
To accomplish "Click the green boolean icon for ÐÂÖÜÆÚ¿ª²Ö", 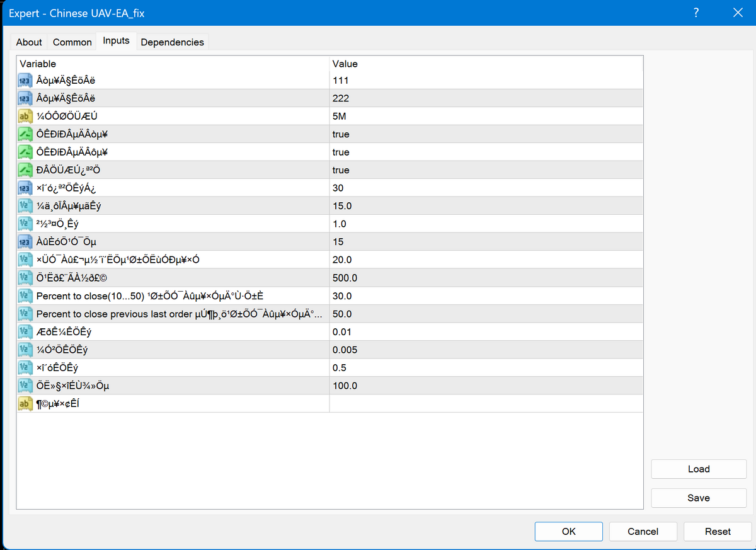I will tap(25, 171).
